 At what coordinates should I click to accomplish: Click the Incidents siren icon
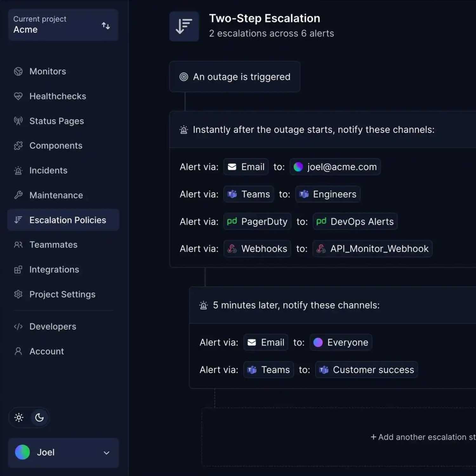(x=18, y=171)
